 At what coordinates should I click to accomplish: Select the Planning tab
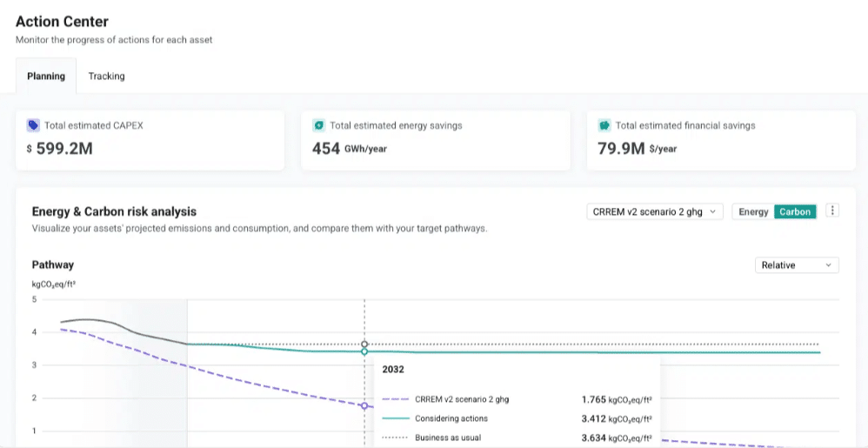point(46,76)
